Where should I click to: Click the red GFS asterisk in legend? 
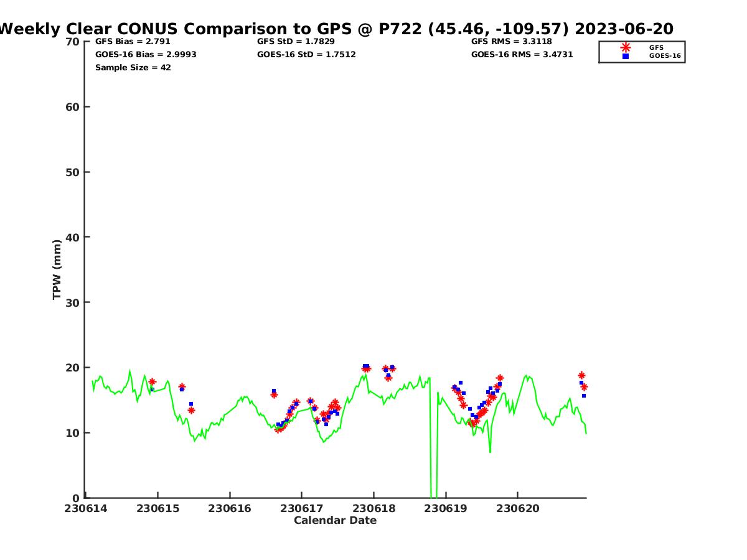[x=626, y=47]
